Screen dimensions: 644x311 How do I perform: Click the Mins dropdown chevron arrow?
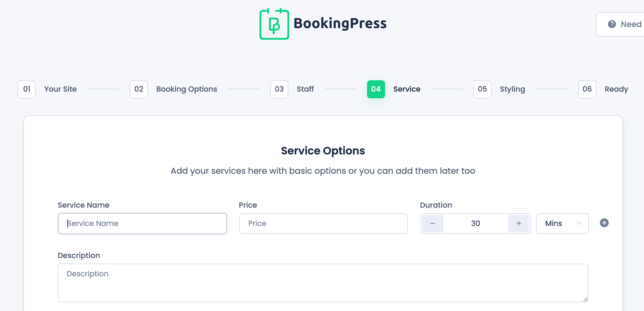(579, 223)
